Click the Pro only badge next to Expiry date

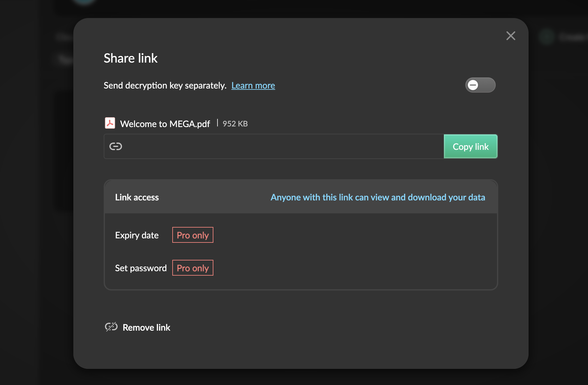pyautogui.click(x=193, y=235)
